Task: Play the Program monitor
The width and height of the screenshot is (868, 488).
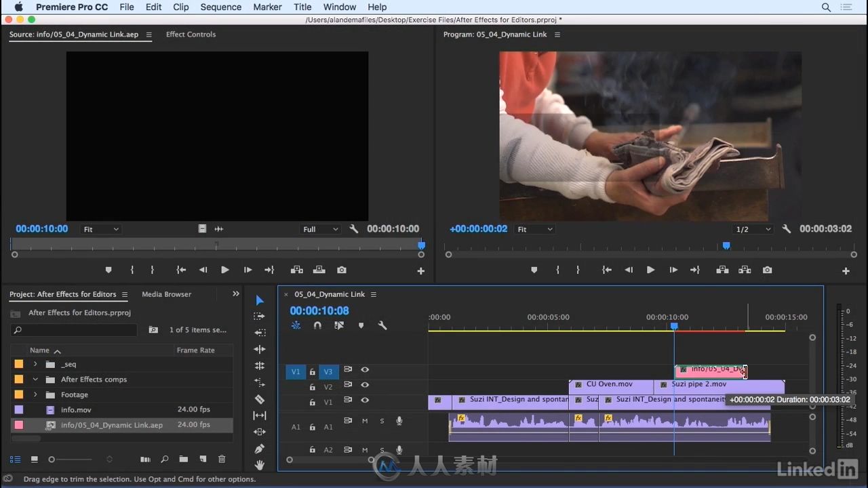Action: (x=650, y=270)
